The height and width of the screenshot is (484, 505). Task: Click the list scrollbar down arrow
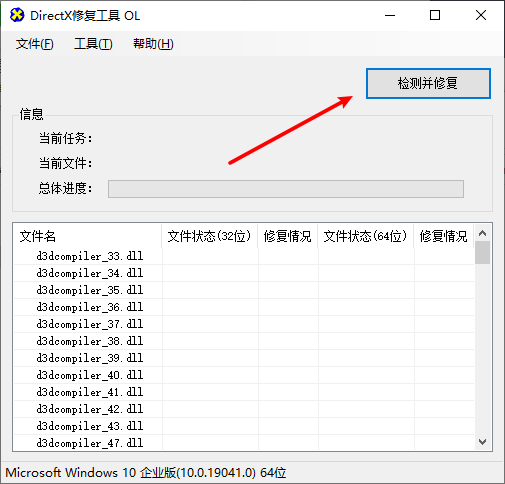[x=482, y=442]
